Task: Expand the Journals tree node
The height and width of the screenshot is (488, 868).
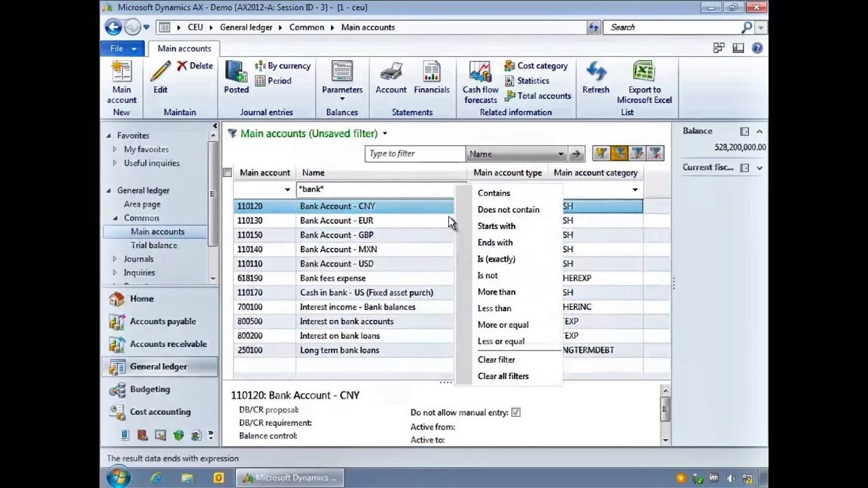Action: [x=115, y=259]
